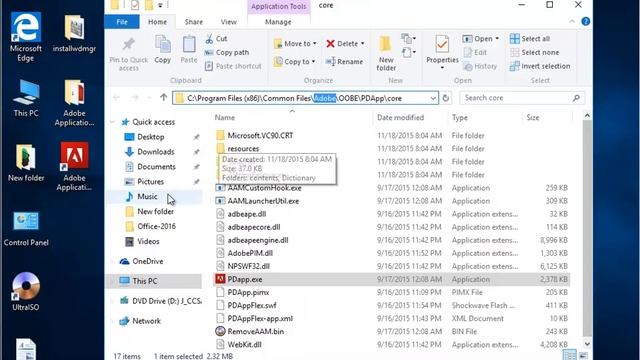Open the Copy to dropdown
The height and width of the screenshot is (360, 640).
(294, 62)
